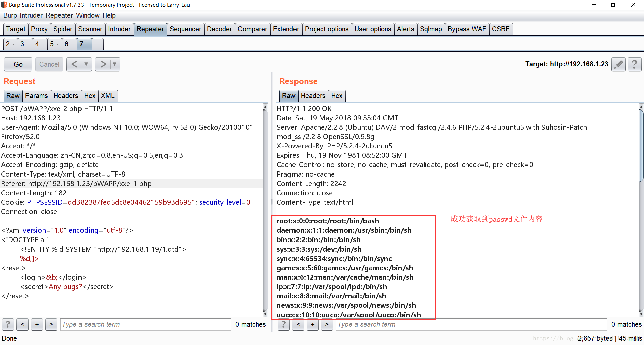Open the Help menu

109,15
